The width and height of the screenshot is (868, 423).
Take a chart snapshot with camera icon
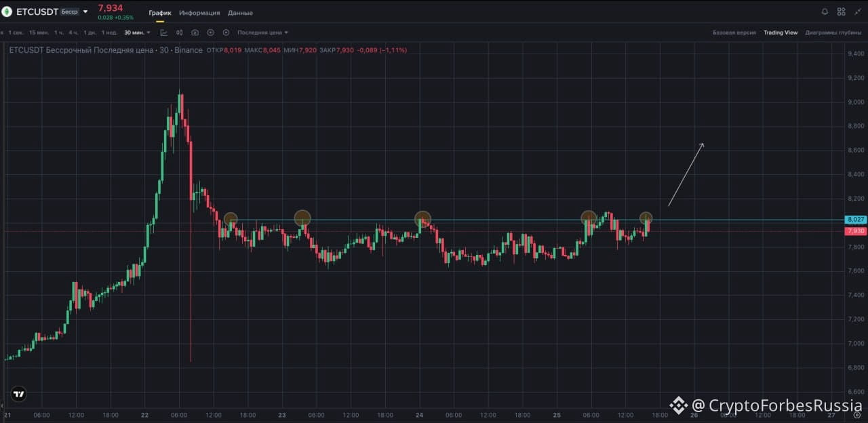click(195, 33)
